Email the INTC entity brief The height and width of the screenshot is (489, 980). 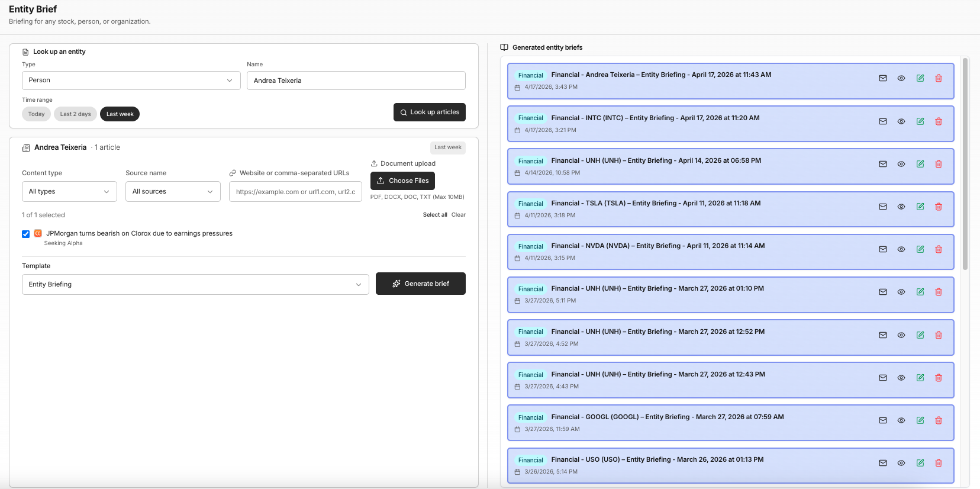(883, 121)
